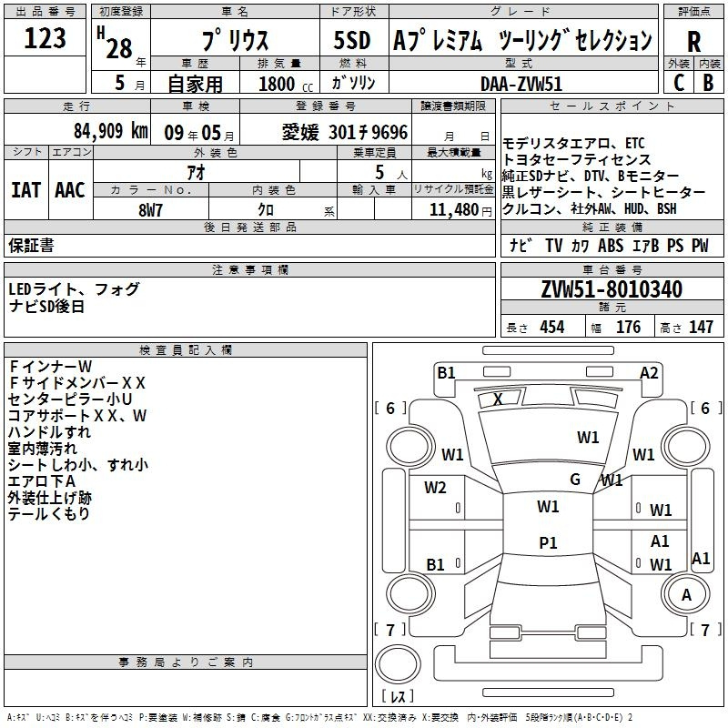Click the IAT shift type cell
The height and width of the screenshot is (728, 728).
tap(26, 189)
